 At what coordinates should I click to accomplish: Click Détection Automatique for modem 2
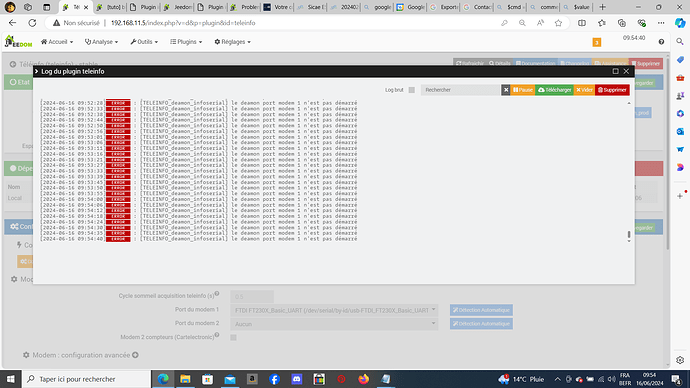pyautogui.click(x=481, y=324)
